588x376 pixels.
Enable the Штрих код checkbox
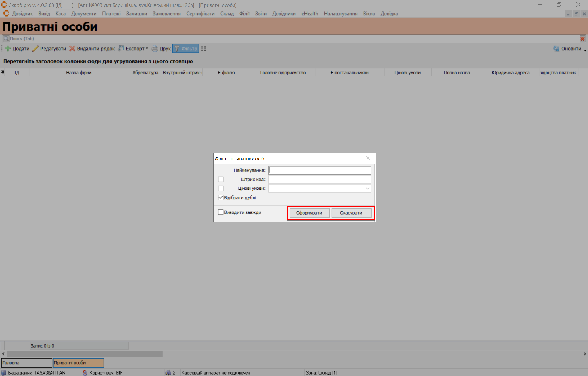click(x=221, y=179)
